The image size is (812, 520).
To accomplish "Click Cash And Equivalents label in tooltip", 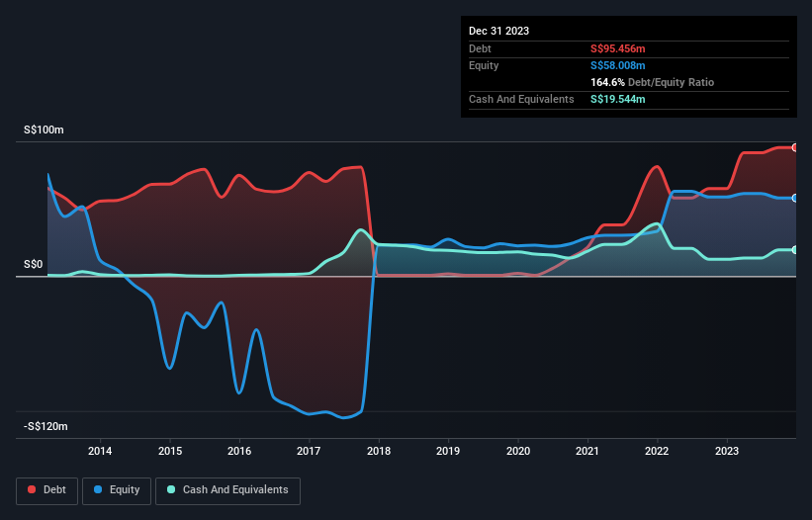I will click(521, 99).
